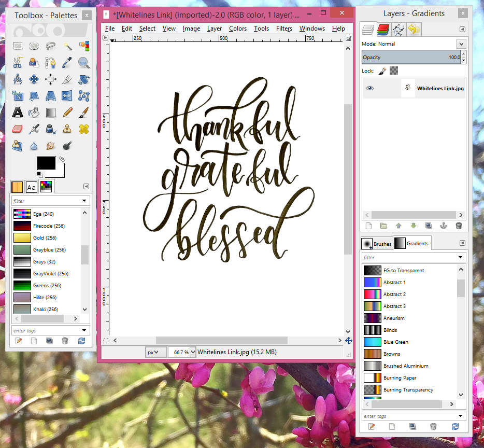Open the zoom percentage dropdown

[193, 352]
